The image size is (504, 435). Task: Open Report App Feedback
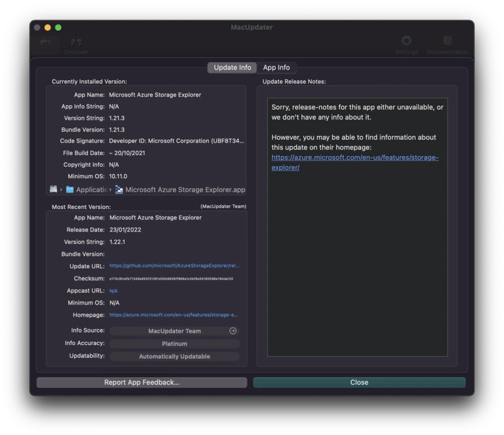click(142, 382)
